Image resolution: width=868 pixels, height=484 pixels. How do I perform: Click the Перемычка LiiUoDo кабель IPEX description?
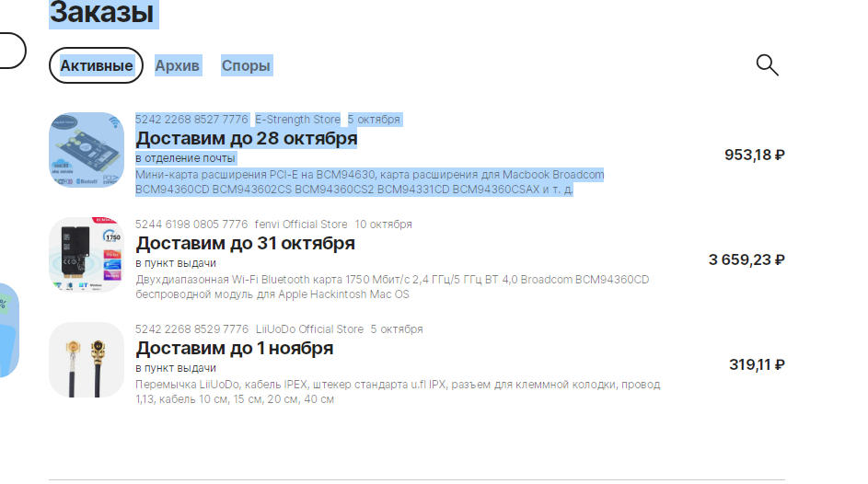398,392
